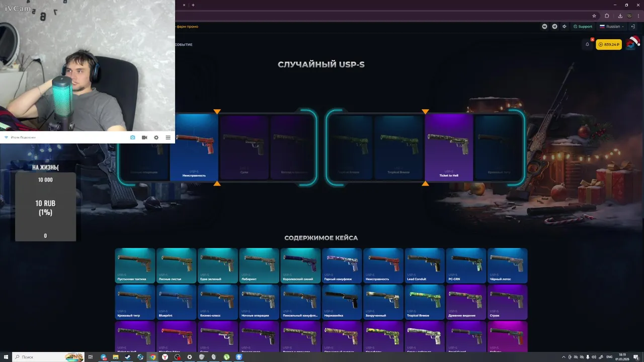
Task: Click the 'Ночные операции' case item
Action: [259, 302]
